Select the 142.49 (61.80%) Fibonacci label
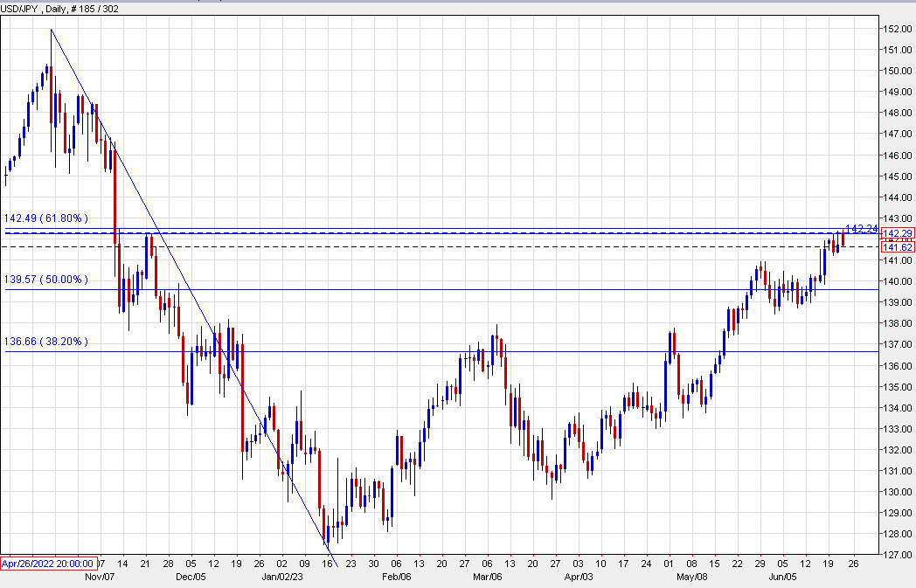This screenshot has width=916, height=588. (46, 218)
